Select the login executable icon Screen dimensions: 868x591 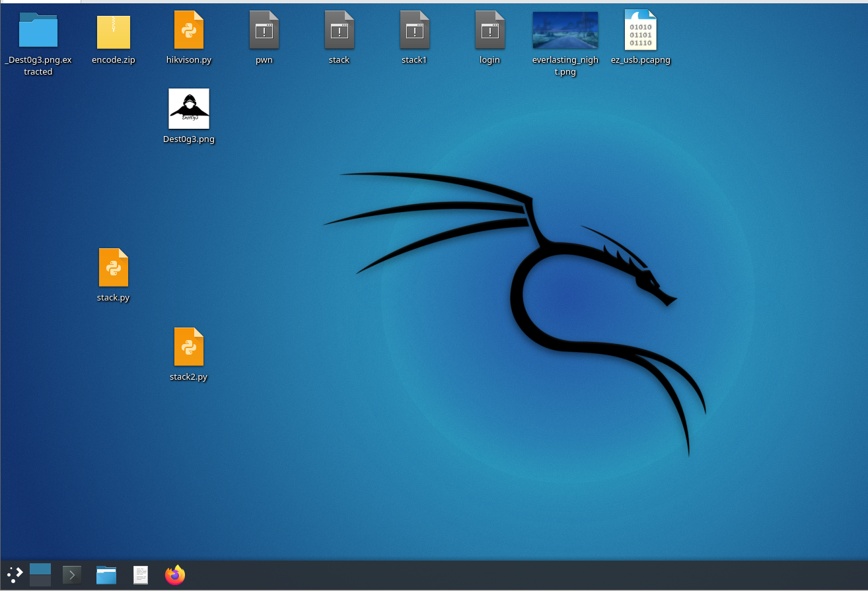pos(490,30)
